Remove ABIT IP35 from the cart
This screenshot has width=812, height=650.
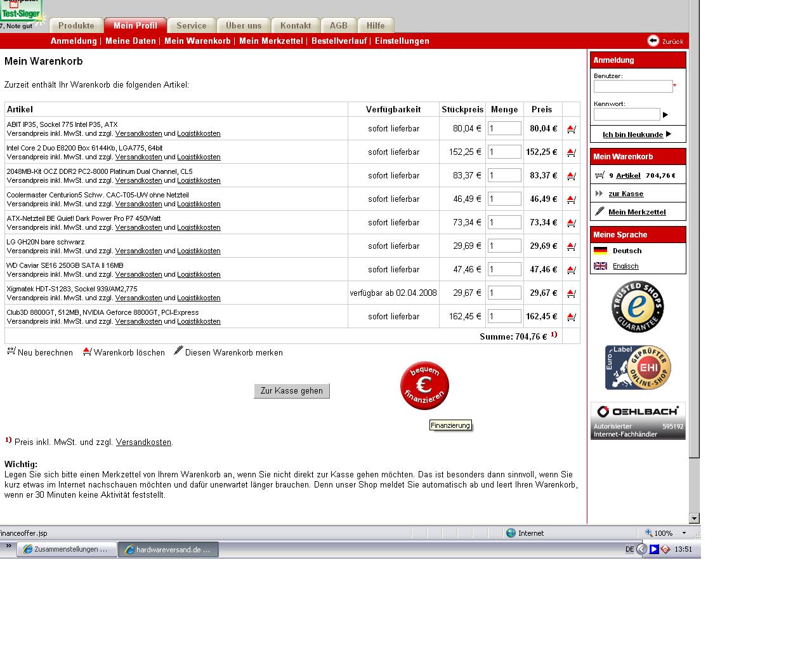[571, 129]
